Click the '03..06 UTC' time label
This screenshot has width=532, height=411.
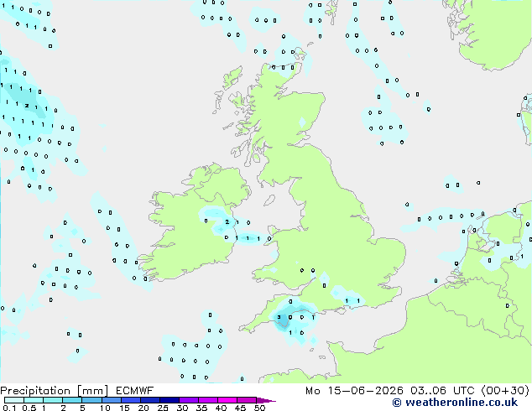(443, 391)
